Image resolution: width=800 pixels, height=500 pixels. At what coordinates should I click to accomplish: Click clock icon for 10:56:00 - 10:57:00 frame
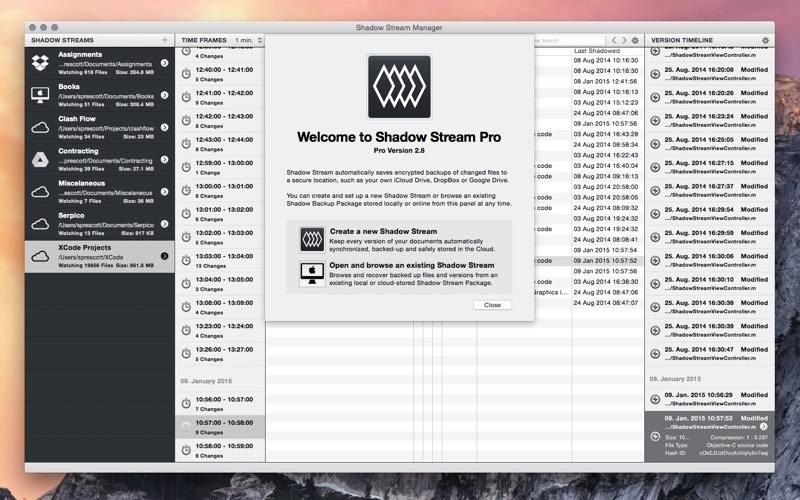tap(186, 404)
